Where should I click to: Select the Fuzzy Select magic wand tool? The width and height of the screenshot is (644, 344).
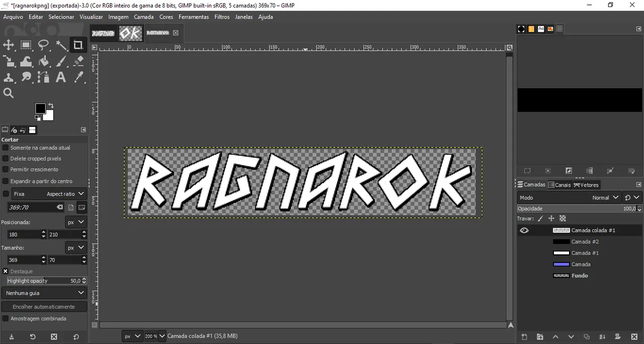click(x=61, y=45)
